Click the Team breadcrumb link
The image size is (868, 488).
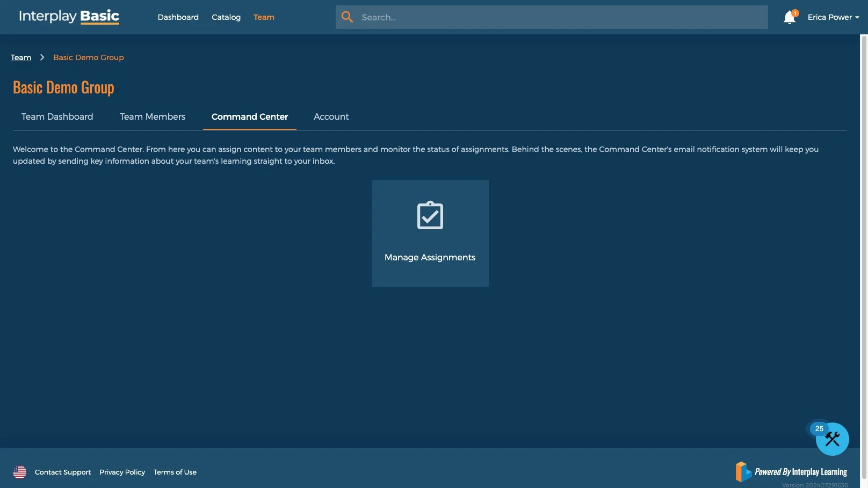pos(21,57)
